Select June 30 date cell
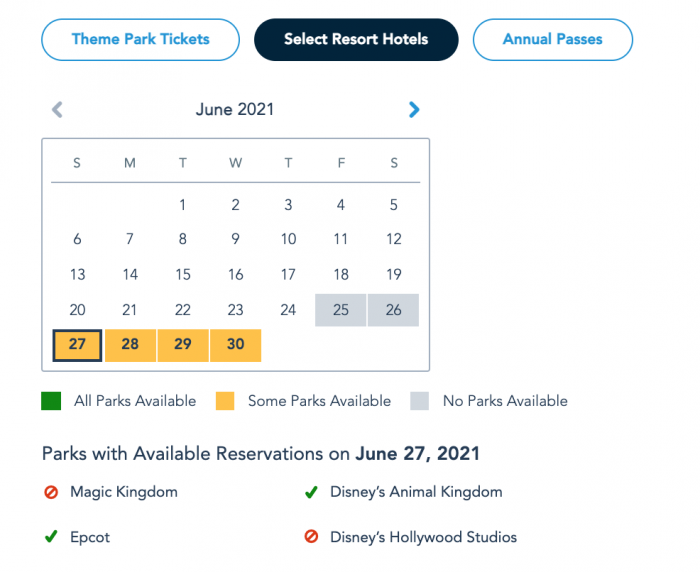The height and width of the screenshot is (572, 700). (x=236, y=345)
